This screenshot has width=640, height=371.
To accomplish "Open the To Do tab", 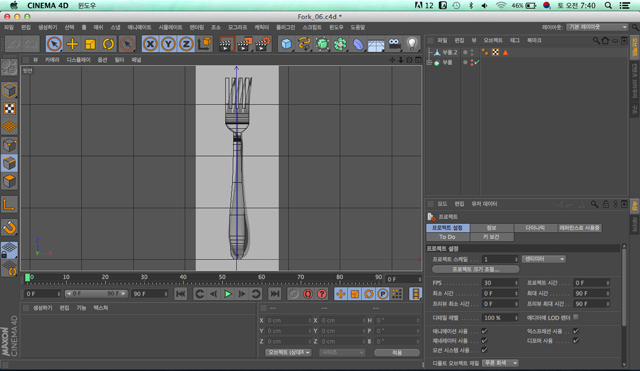I will pyautogui.click(x=447, y=237).
